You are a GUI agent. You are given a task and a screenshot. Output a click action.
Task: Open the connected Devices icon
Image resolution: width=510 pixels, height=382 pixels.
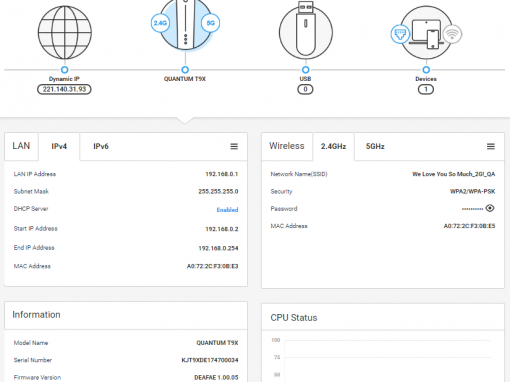coord(426,32)
